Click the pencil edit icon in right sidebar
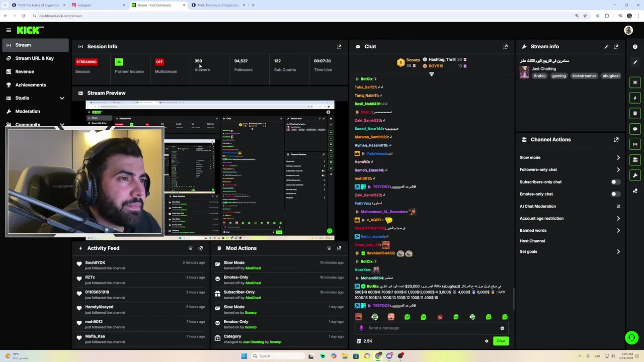This screenshot has height=362, width=644. 635,62
